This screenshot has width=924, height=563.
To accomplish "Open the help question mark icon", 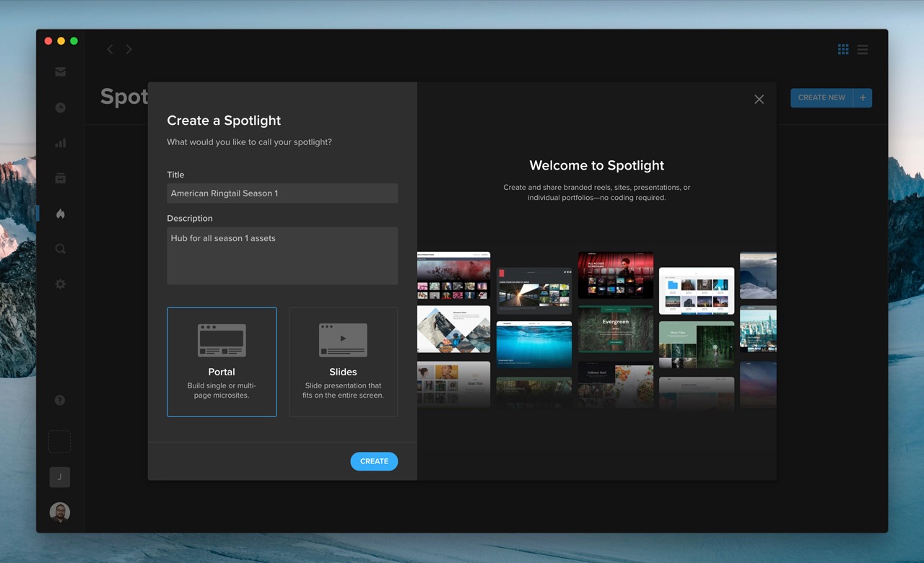I will 60,401.
